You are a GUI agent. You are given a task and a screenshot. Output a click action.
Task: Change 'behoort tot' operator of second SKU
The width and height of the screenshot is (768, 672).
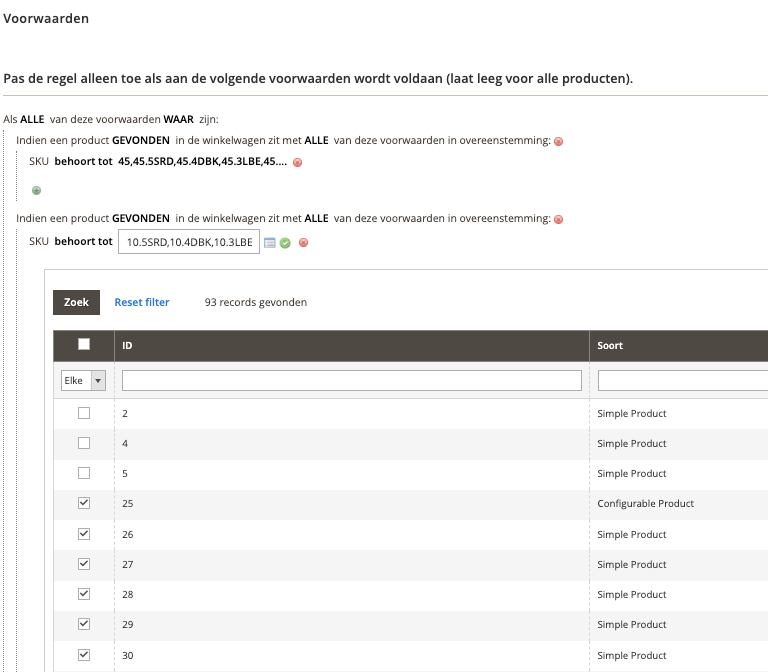click(83, 241)
